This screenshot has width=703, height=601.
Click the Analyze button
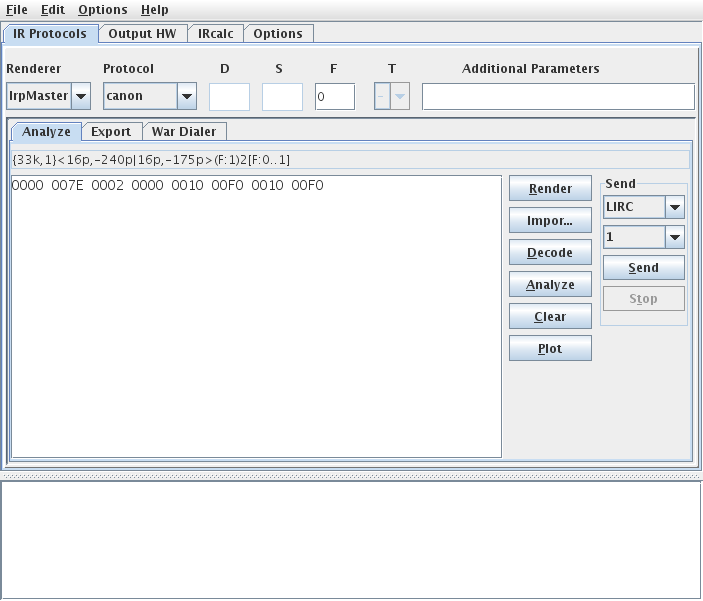click(x=550, y=285)
